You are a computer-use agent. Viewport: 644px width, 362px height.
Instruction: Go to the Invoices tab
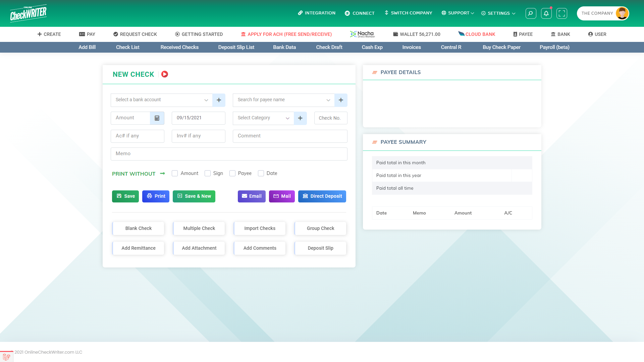tap(411, 47)
